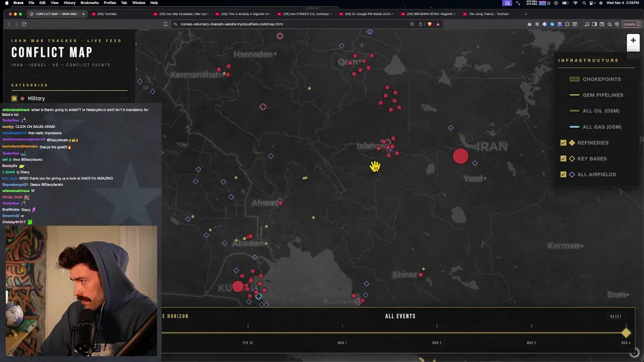The width and height of the screenshot is (644, 362).
Task: Click the round icon at map bottom-right corner
Action: (x=634, y=352)
